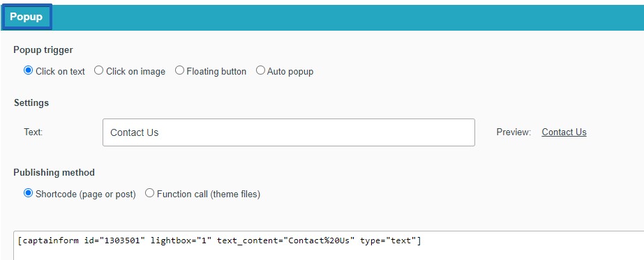Click the Preview: label
This screenshot has width=644, height=260.
pos(514,132)
